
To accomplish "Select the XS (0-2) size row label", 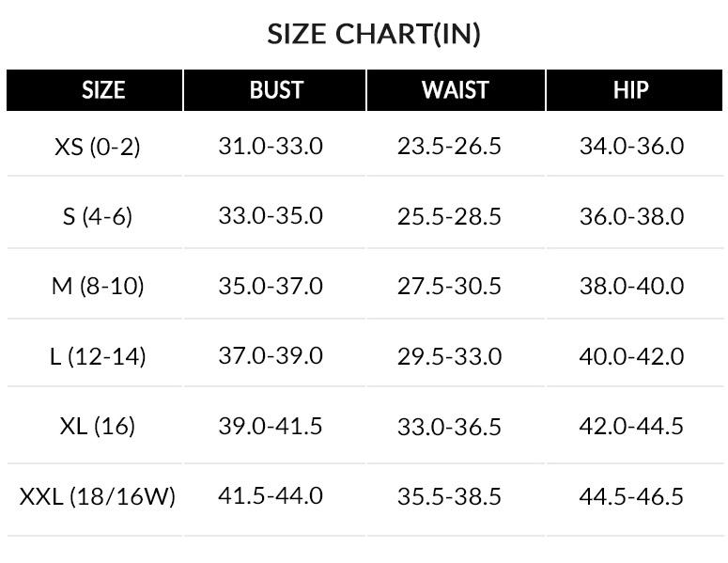I will coord(98,147).
